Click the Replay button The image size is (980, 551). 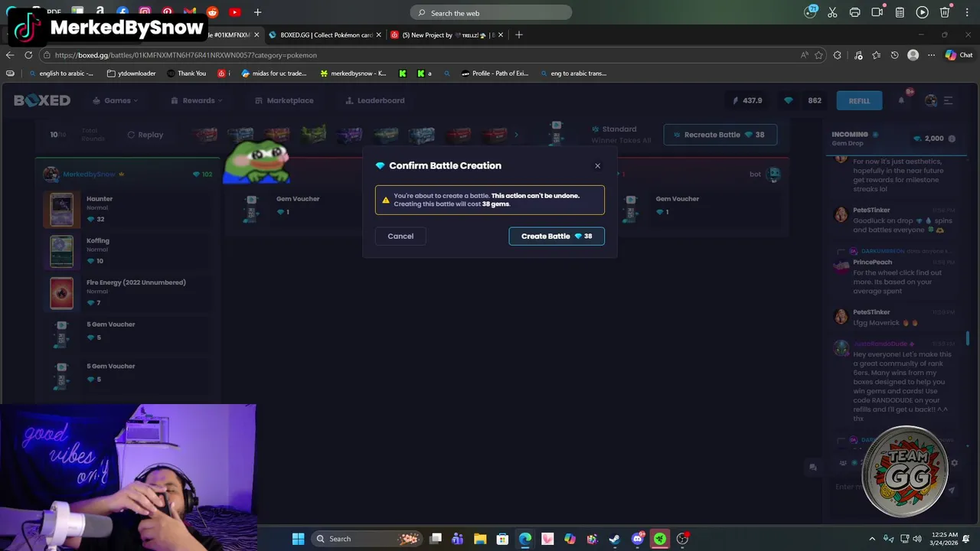point(145,135)
